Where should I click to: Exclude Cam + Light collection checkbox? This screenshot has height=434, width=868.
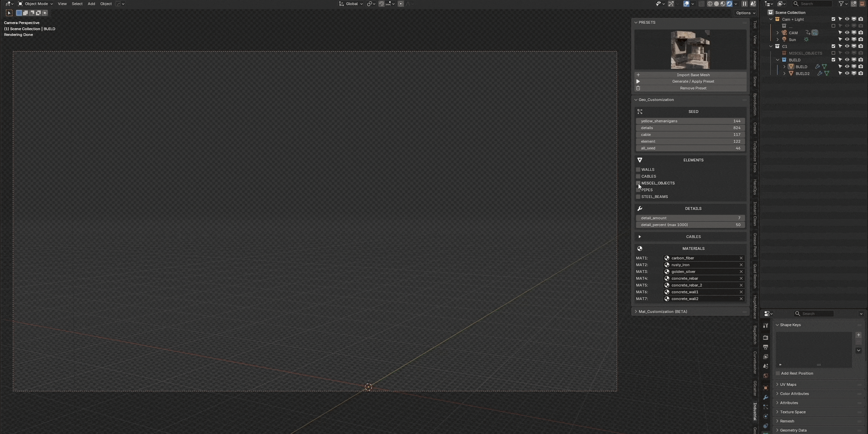click(x=833, y=19)
